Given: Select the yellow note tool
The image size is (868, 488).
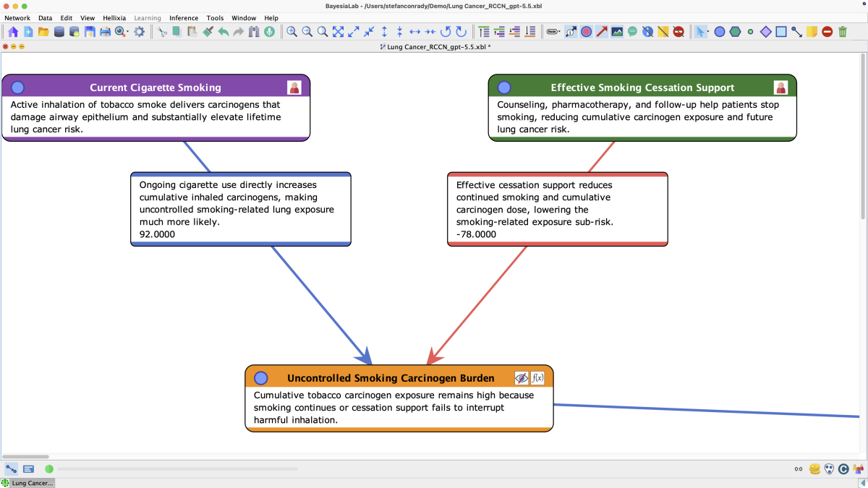Looking at the screenshot, I should [812, 32].
